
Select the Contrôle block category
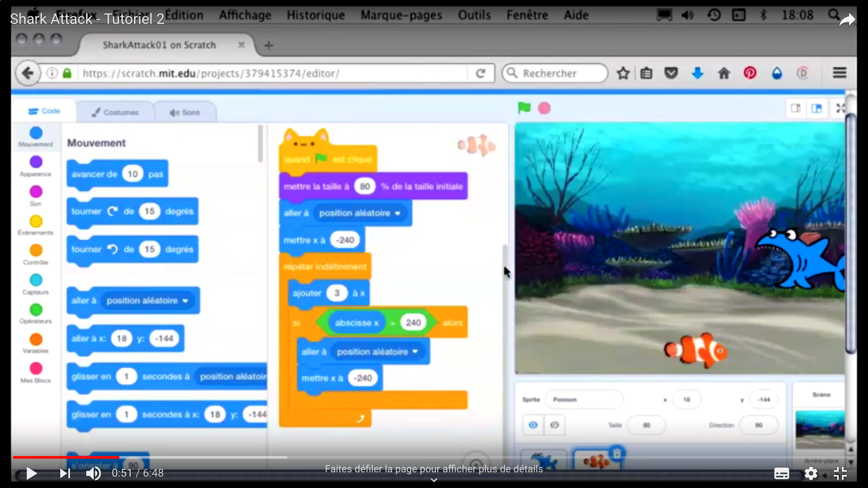36,254
